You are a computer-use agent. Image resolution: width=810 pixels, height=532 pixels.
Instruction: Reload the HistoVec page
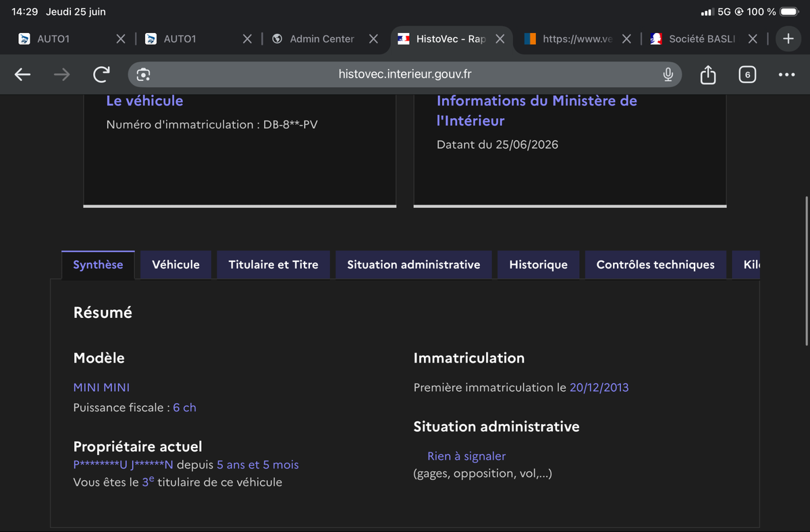101,74
